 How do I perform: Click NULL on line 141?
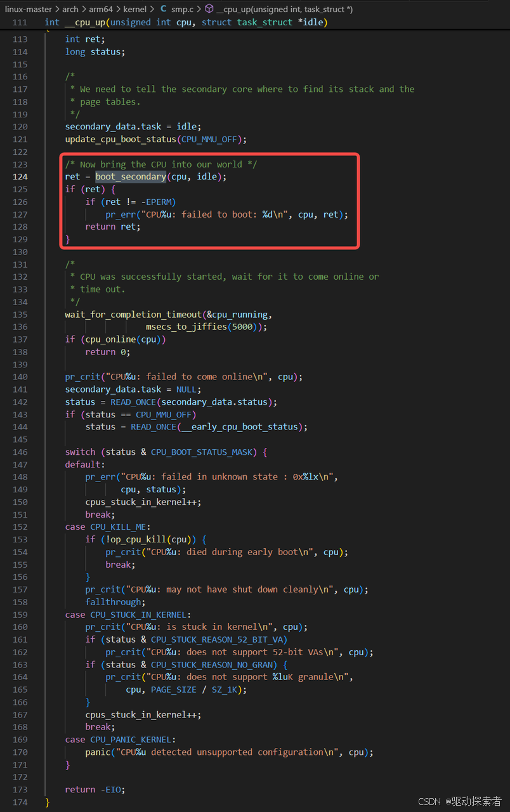[186, 389]
